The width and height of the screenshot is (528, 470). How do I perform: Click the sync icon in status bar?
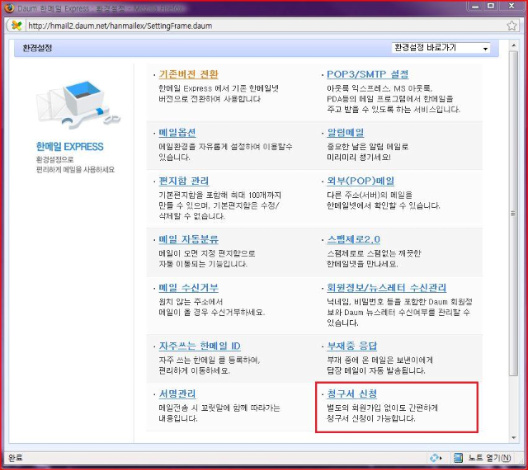pos(436,458)
